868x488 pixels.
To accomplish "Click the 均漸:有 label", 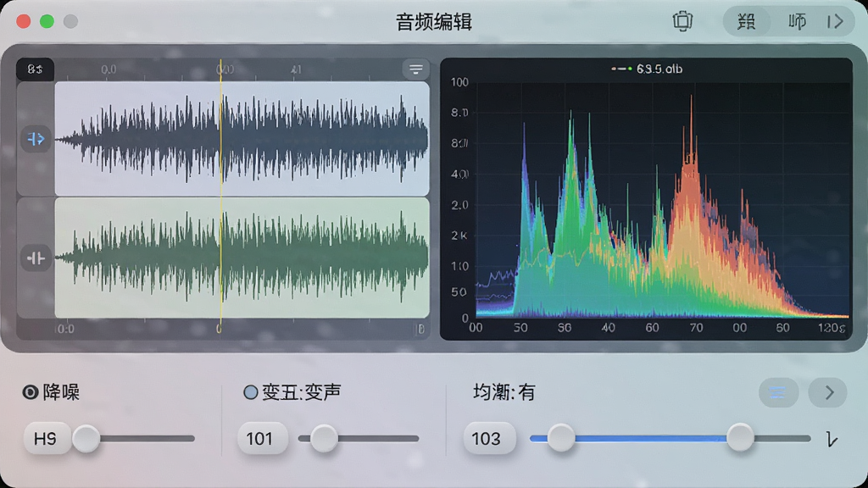I will pyautogui.click(x=504, y=392).
